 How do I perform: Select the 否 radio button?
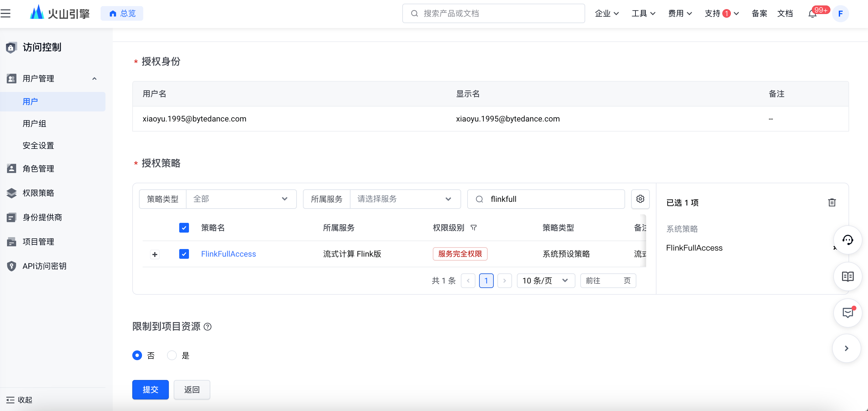[x=137, y=356]
